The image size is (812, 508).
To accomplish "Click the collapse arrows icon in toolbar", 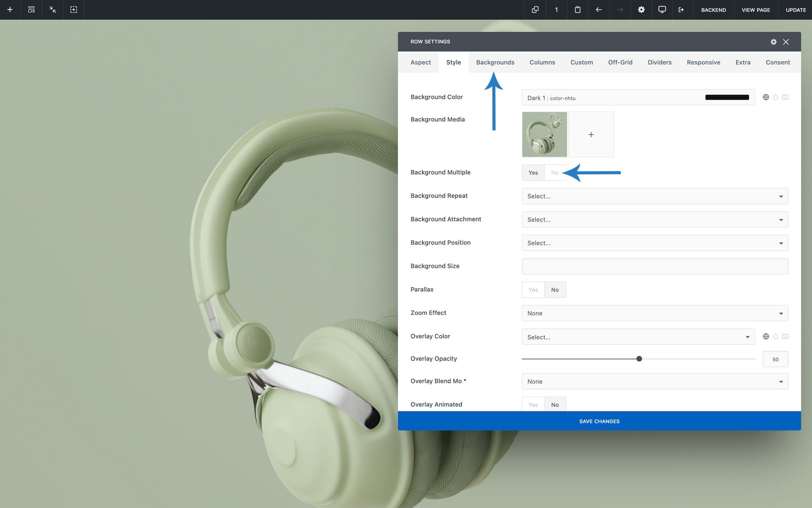I will pyautogui.click(x=52, y=9).
